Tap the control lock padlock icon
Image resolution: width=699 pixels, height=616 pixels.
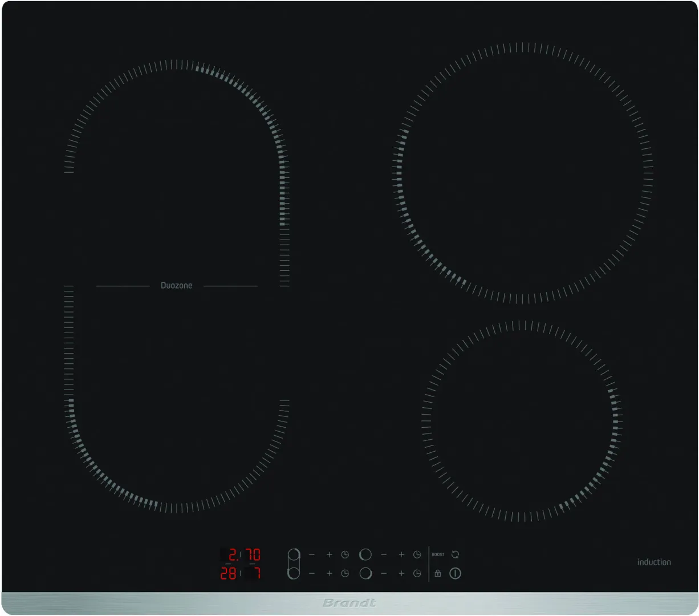(437, 573)
